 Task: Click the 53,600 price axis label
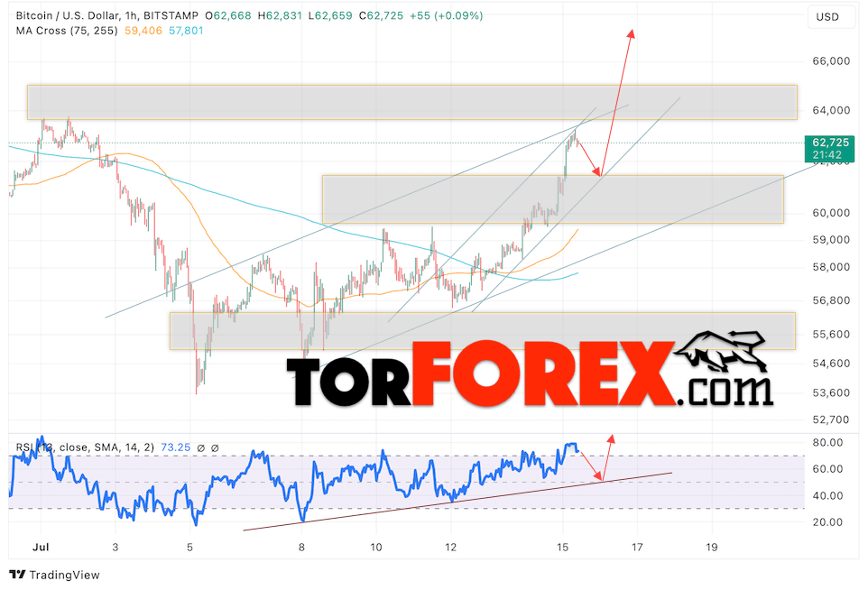tap(831, 393)
